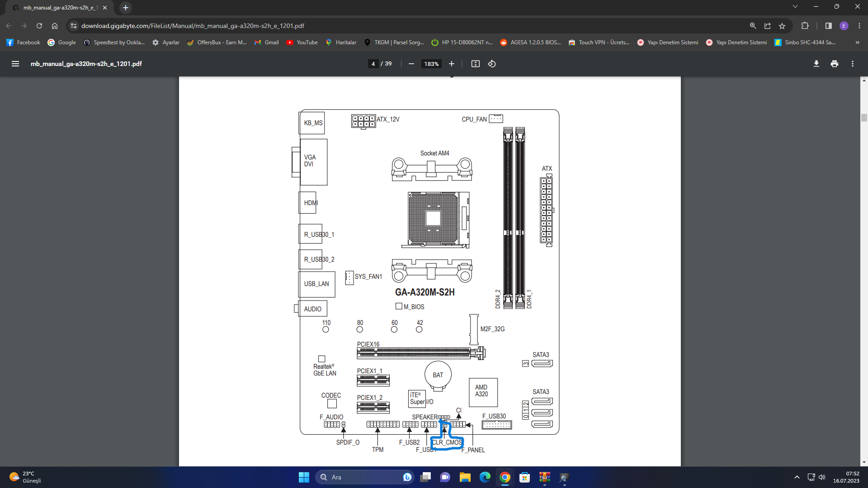The image size is (868, 488).
Task: Click the 183% zoom level field
Action: coord(431,64)
